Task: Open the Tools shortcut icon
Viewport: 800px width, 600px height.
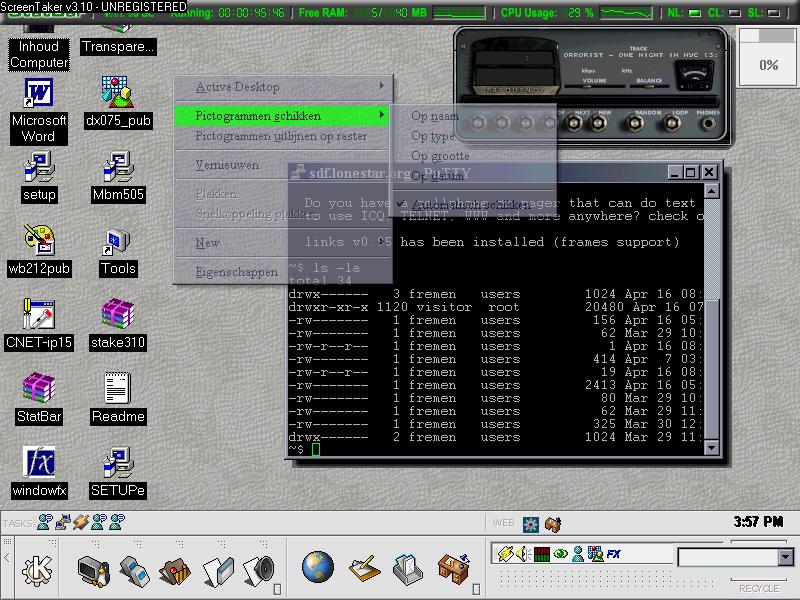Action: click(x=117, y=241)
